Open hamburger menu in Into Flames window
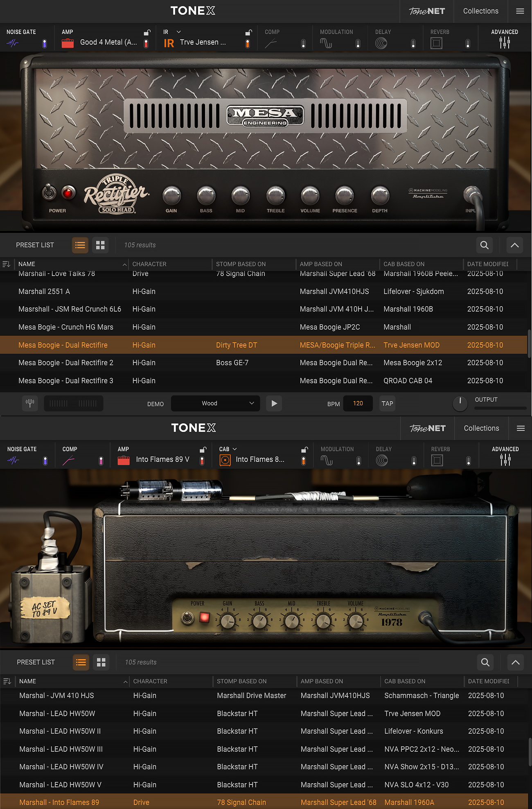The image size is (532, 809). click(x=521, y=428)
